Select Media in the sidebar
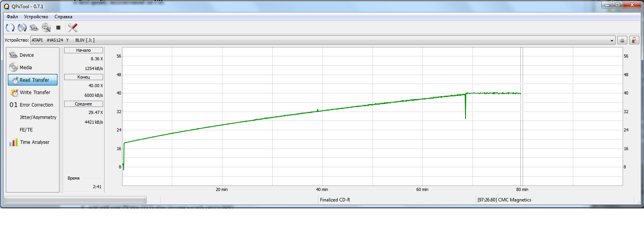Screen dimensions: 644x252 [x=26, y=68]
